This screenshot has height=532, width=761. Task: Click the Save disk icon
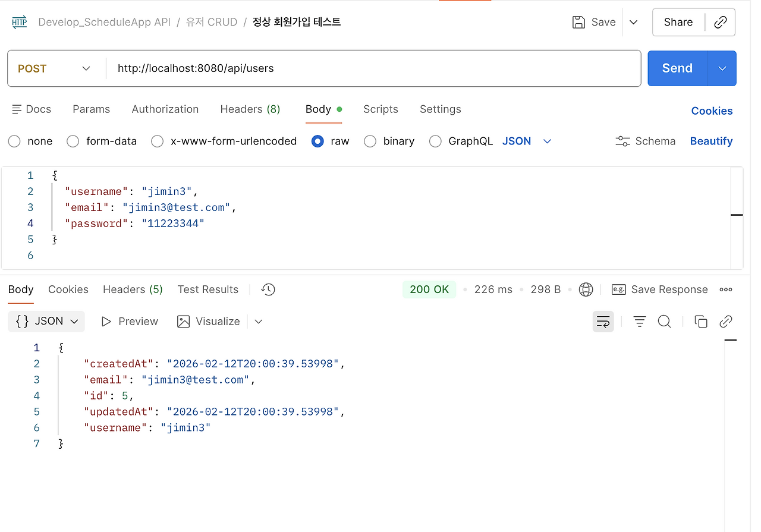(578, 23)
